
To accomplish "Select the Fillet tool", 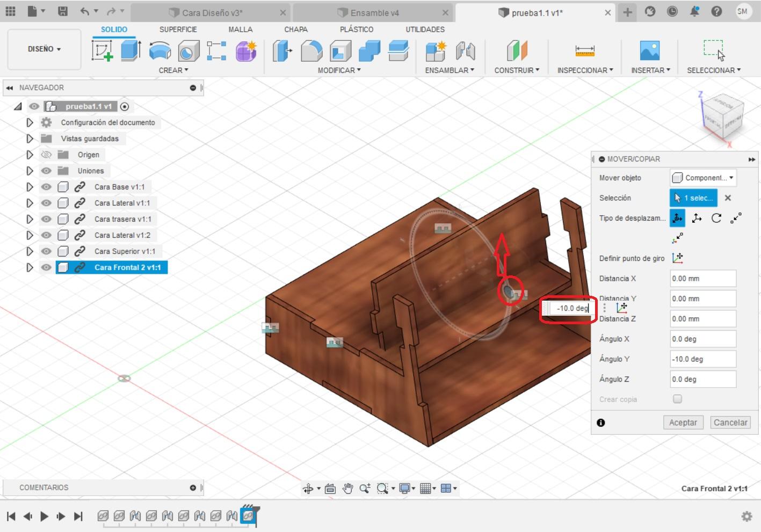I will (x=311, y=51).
